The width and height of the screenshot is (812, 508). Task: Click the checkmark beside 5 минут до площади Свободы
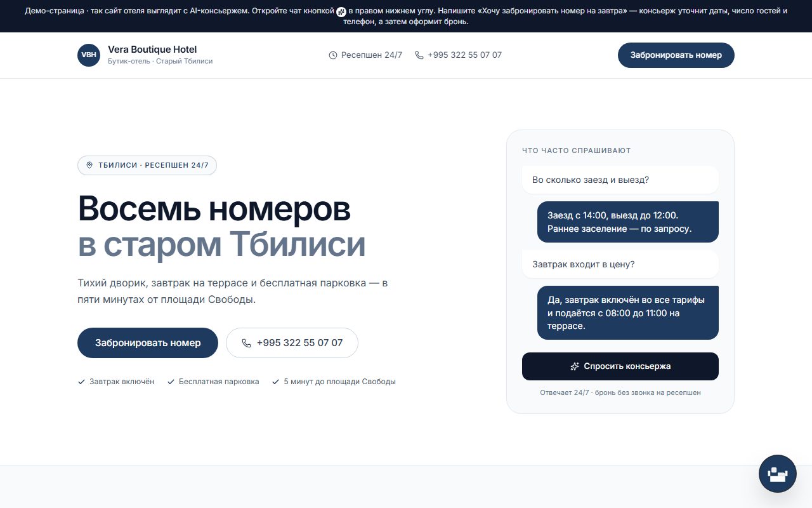(x=275, y=382)
